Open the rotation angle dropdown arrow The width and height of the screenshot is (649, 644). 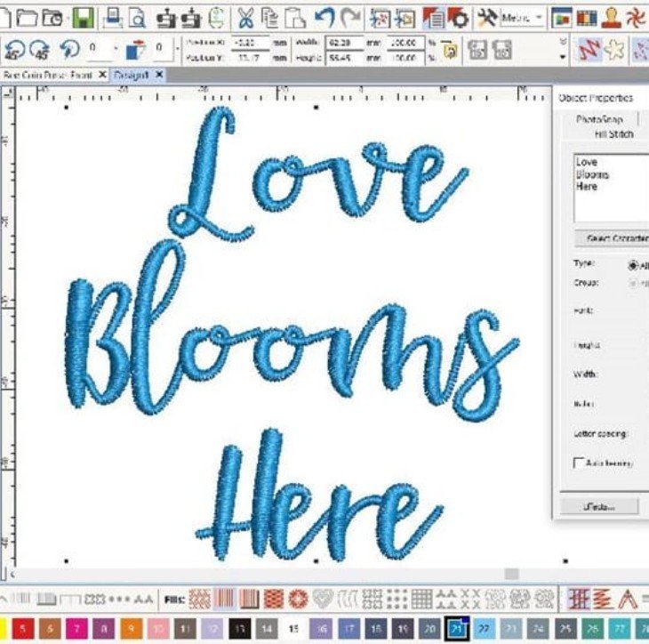point(116,48)
